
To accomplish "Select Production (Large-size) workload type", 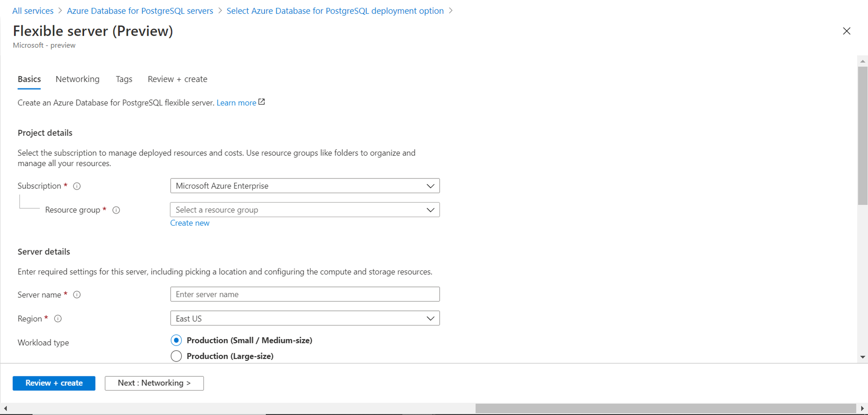I will point(176,356).
